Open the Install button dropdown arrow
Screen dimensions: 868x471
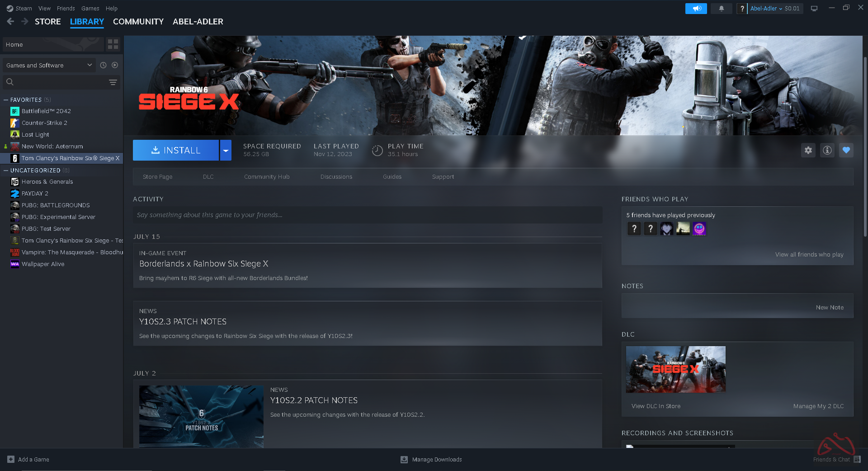(x=226, y=150)
